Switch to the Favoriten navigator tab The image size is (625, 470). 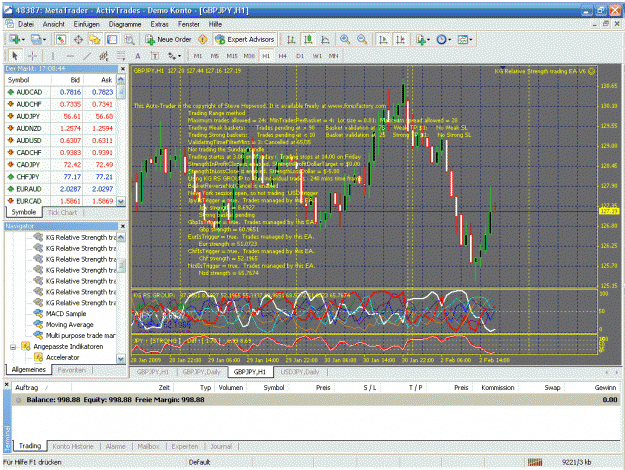(x=72, y=370)
